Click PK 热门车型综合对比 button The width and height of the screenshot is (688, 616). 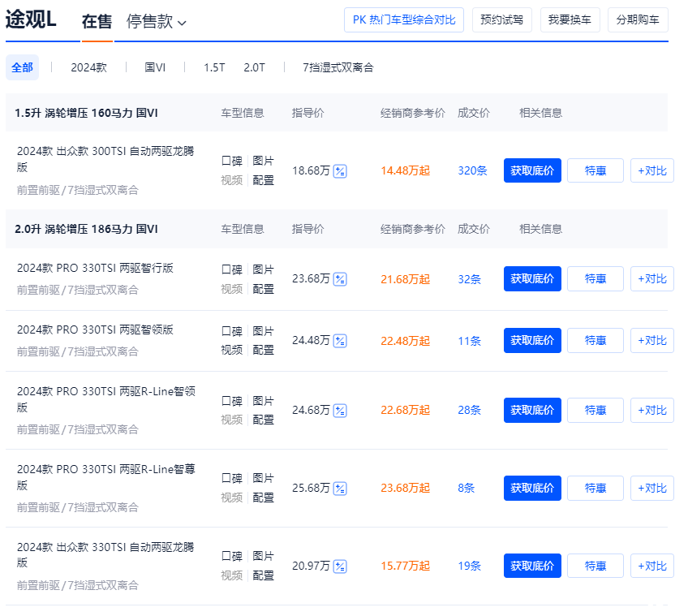click(x=404, y=19)
